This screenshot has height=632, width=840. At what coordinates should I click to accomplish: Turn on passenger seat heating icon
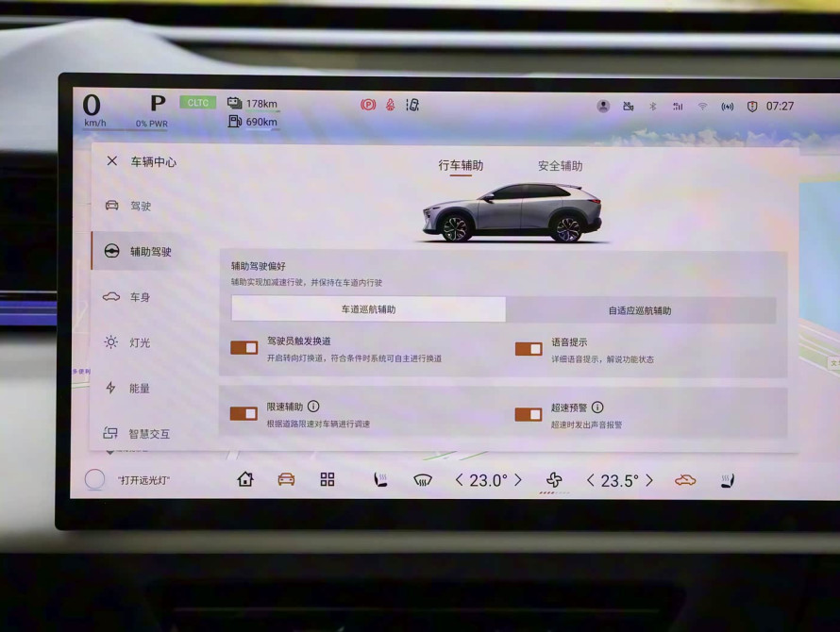pyautogui.click(x=727, y=480)
